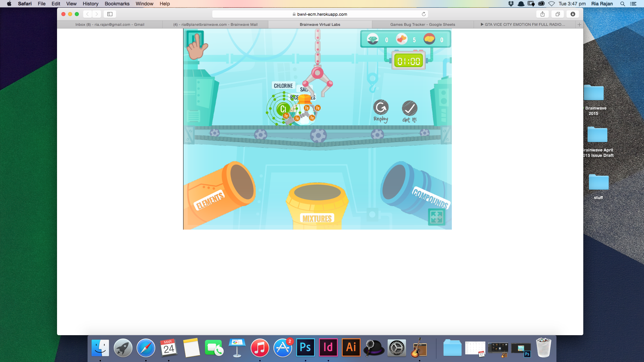Switch to the Brainwave Virtual Labs tab

320,24
